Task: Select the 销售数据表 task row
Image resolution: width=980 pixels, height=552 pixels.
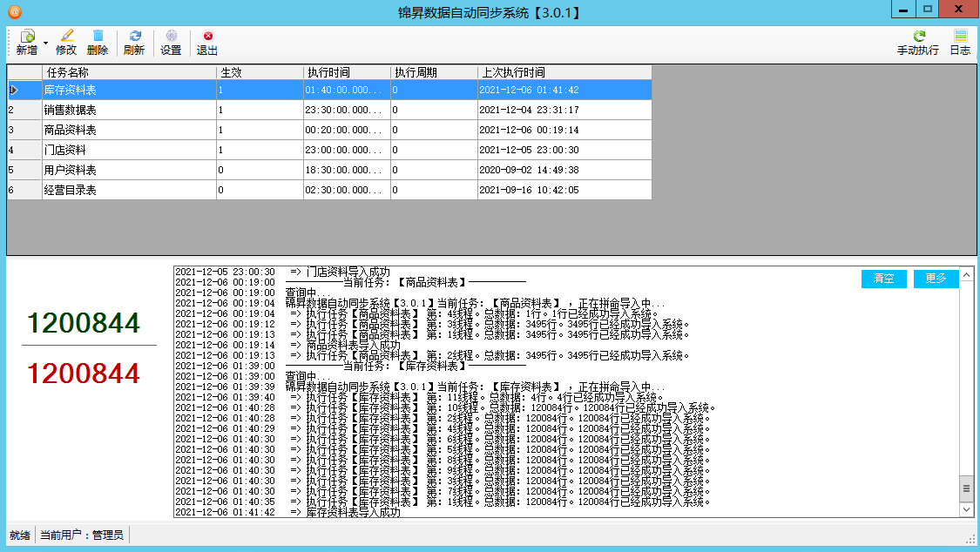Action: pos(128,110)
